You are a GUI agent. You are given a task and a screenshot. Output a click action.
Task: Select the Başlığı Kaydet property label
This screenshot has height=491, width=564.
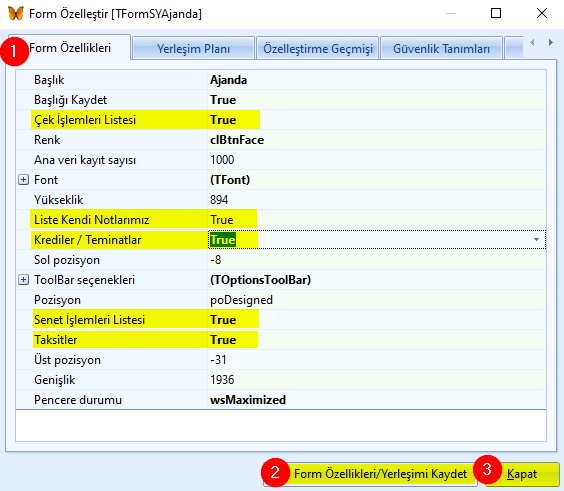(x=70, y=100)
